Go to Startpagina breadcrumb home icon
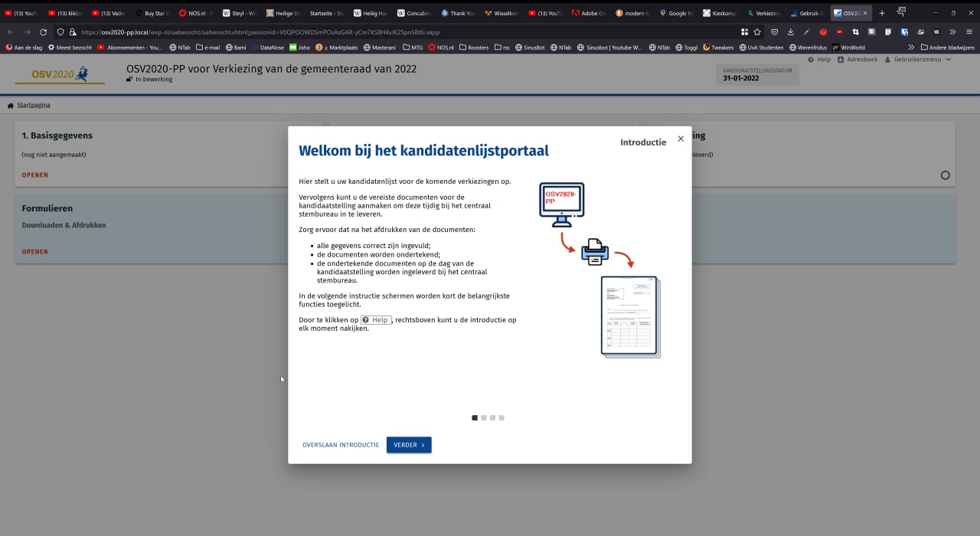 [11, 106]
